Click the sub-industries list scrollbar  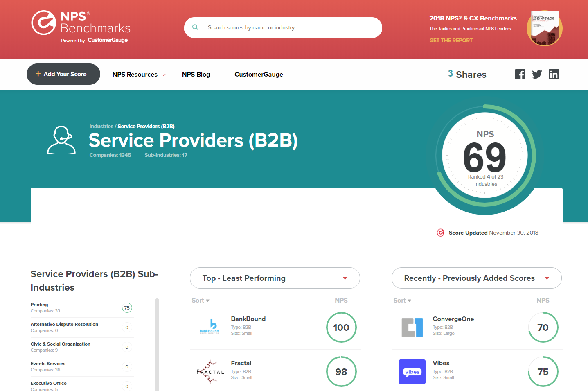157,345
